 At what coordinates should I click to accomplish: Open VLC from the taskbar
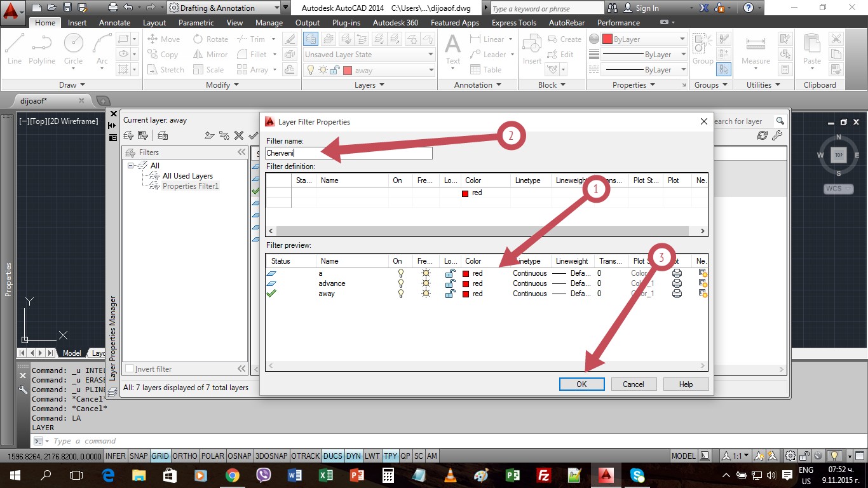tap(450, 475)
